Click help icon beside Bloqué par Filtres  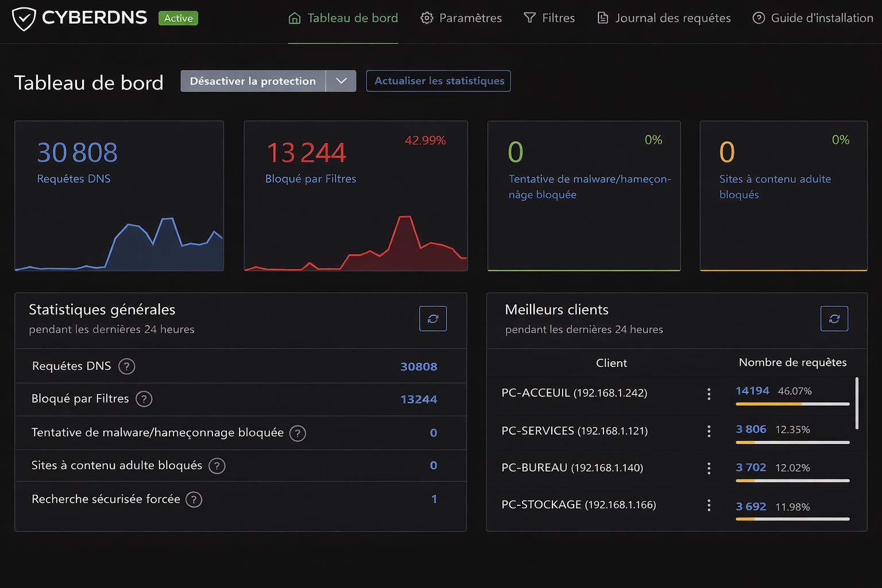point(144,399)
